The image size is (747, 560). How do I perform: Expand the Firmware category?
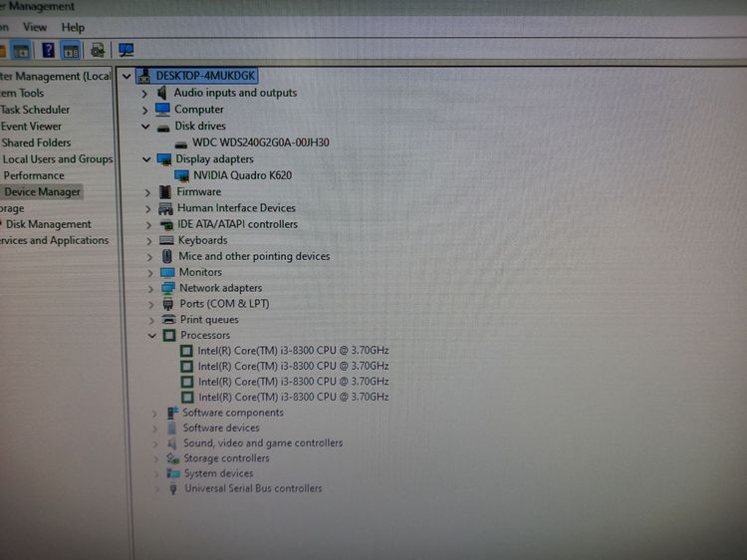(x=147, y=192)
